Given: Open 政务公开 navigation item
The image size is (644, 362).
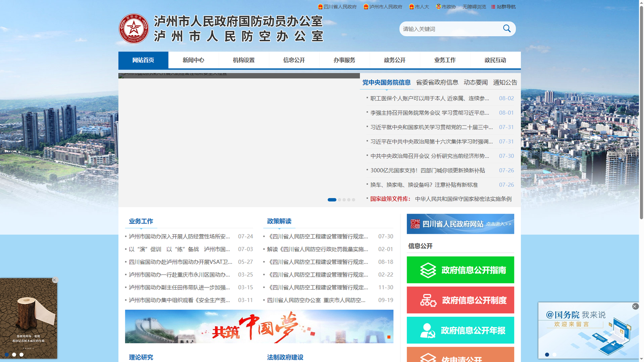Looking at the screenshot, I should (394, 60).
